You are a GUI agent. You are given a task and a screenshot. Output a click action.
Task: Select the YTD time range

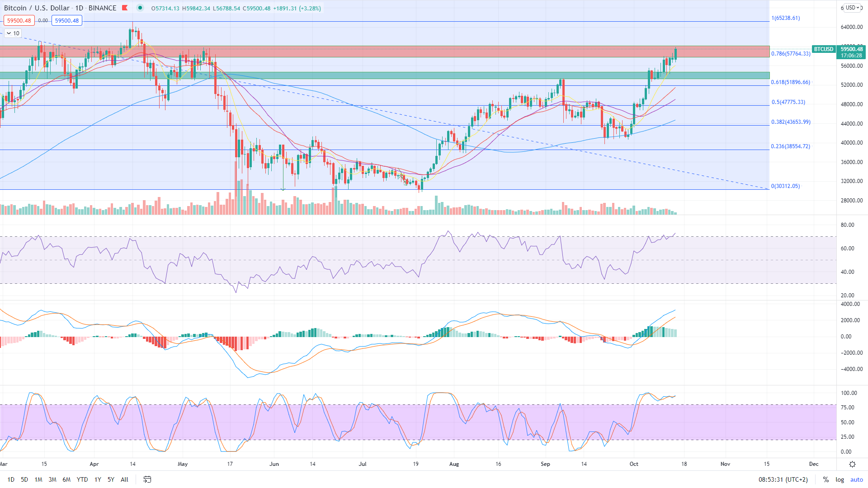(82, 479)
